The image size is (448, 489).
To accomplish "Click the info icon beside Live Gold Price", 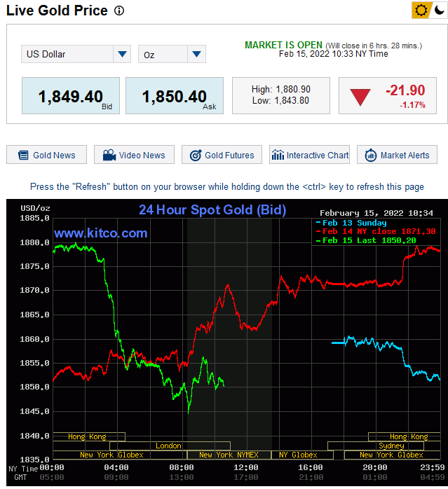I will coord(119,11).
